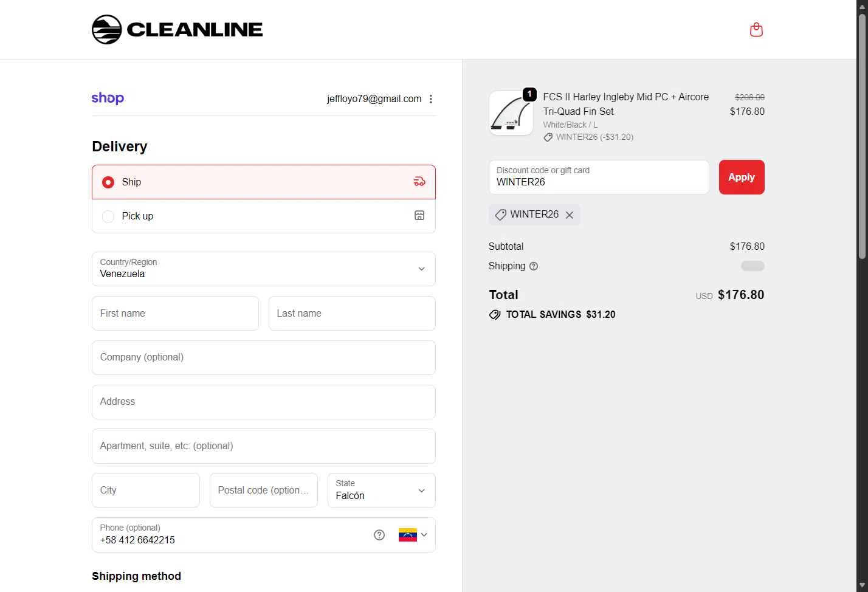
Task: Click the FCS II Harley Ingleby product title
Action: coord(626,104)
